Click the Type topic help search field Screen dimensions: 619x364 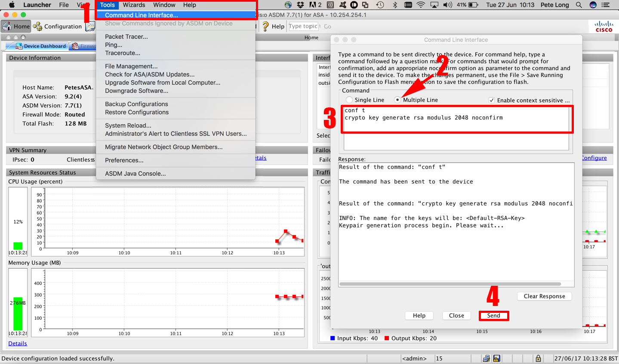[x=304, y=26]
